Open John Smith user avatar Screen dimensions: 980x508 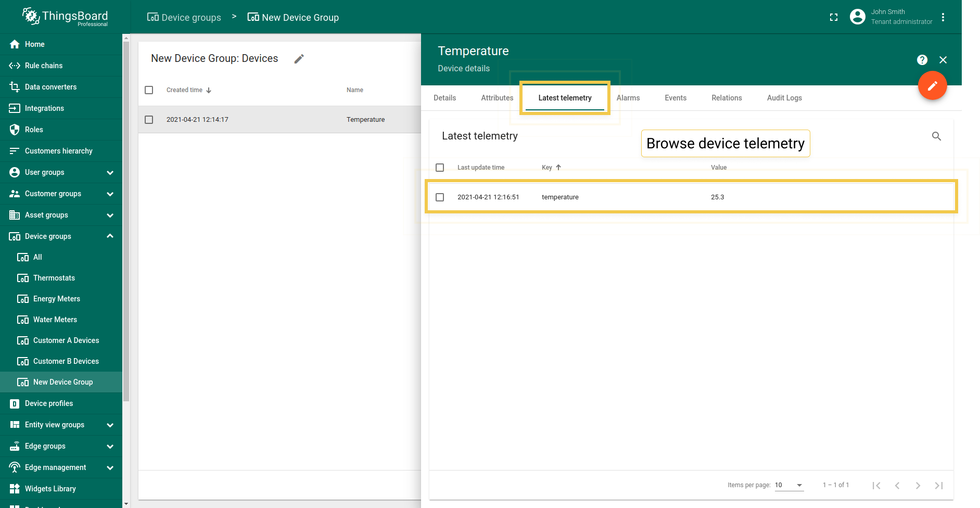[x=857, y=17]
